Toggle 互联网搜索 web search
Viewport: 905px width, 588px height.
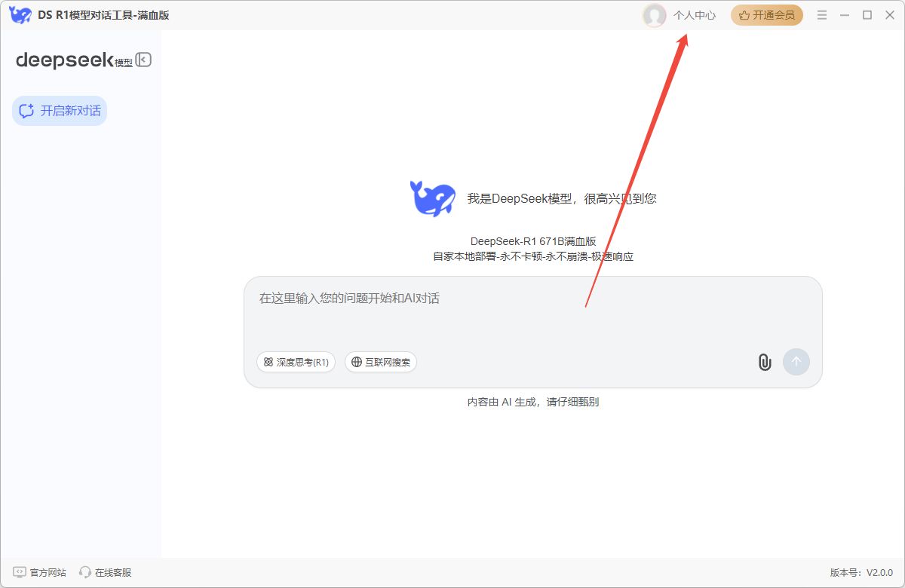(x=381, y=362)
